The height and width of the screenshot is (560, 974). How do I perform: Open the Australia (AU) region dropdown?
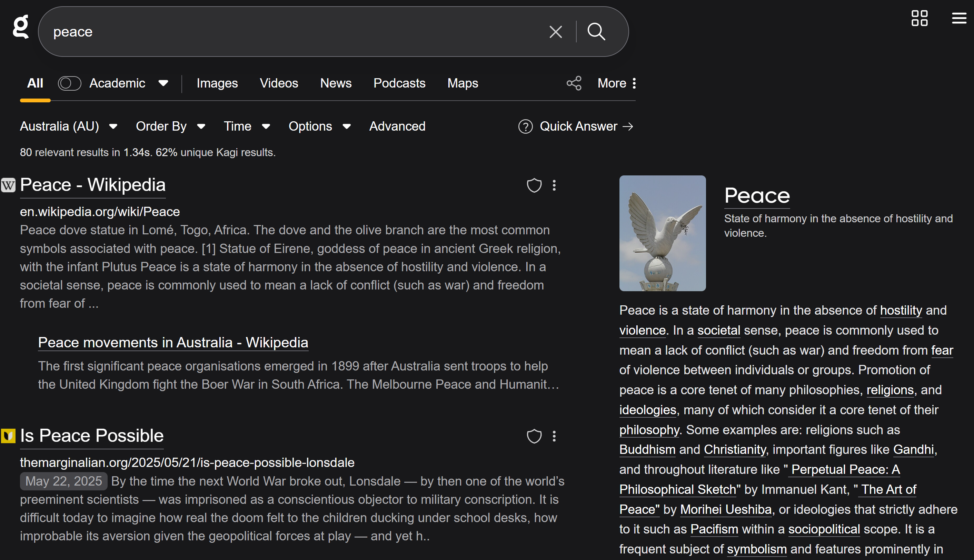click(69, 126)
